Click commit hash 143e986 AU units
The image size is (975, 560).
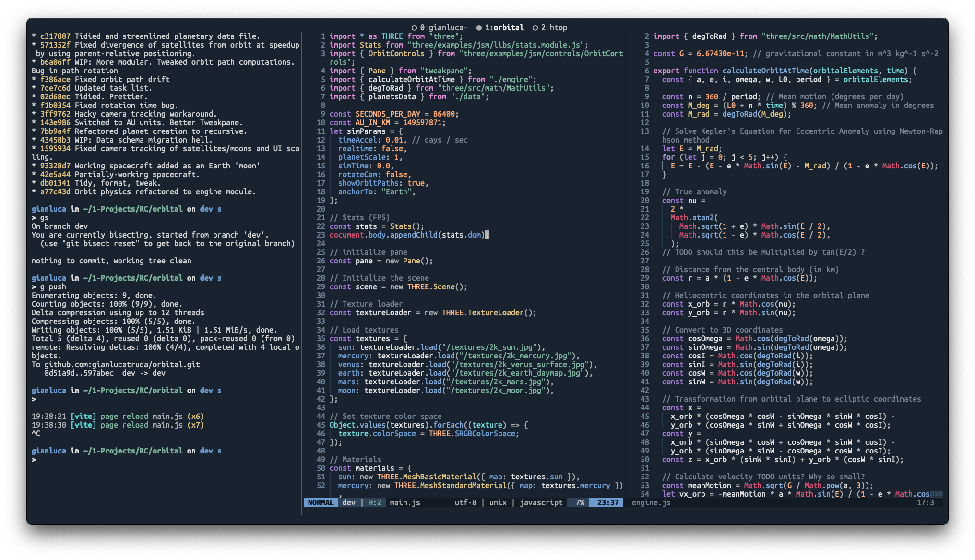point(55,122)
